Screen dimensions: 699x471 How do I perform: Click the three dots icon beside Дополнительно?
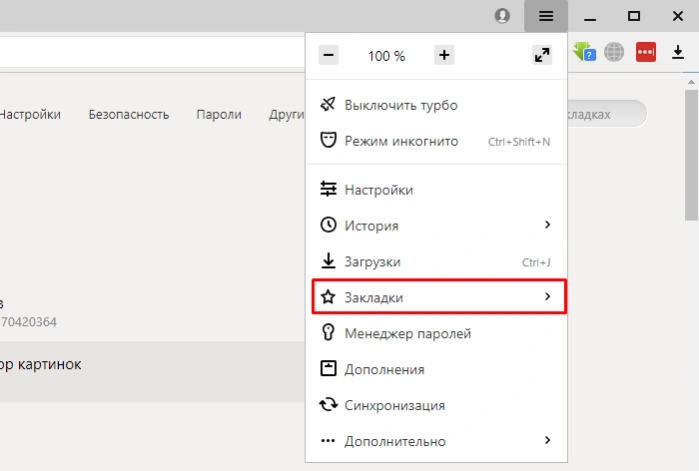(328, 441)
